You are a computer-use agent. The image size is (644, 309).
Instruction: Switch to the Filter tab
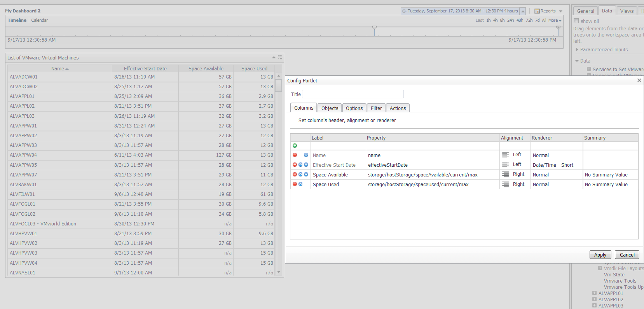pyautogui.click(x=376, y=108)
